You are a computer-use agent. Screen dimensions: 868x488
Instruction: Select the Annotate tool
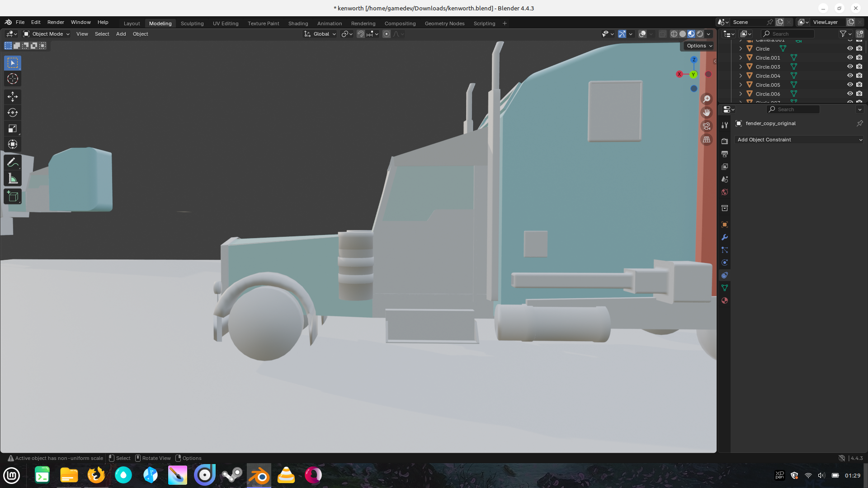13,163
